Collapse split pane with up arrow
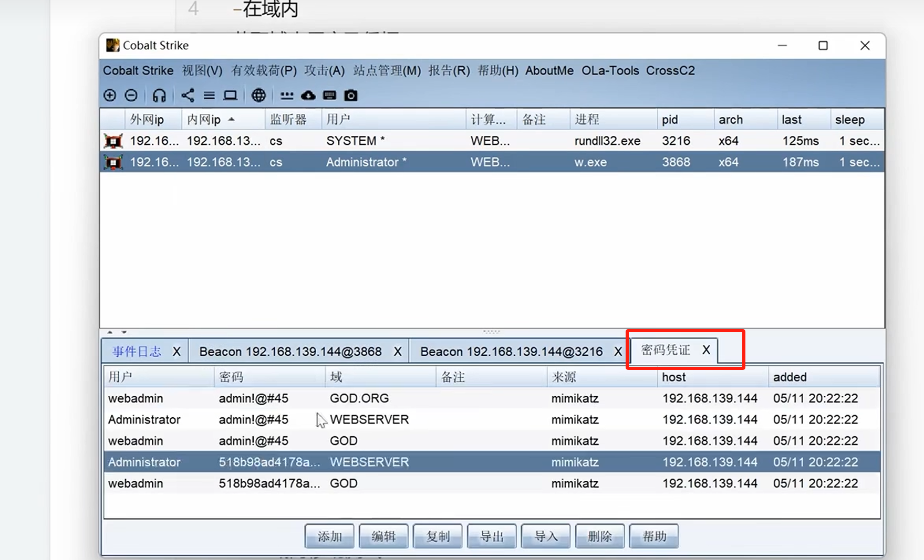The image size is (924, 560). point(110,332)
